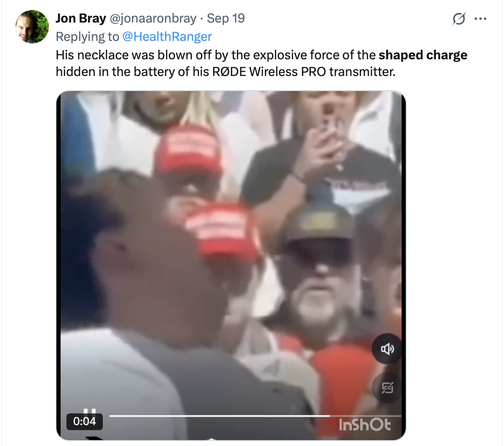Click the InShot watermark on the video

(364, 425)
